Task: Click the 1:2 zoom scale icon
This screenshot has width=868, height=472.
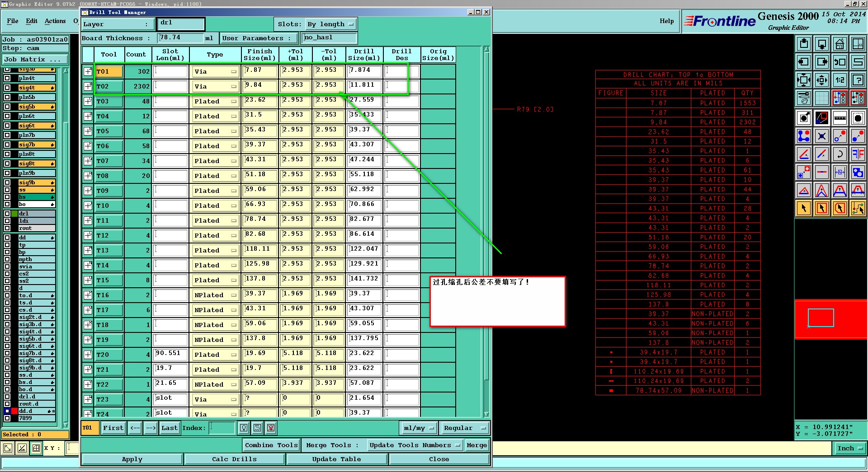Action: (x=840, y=80)
